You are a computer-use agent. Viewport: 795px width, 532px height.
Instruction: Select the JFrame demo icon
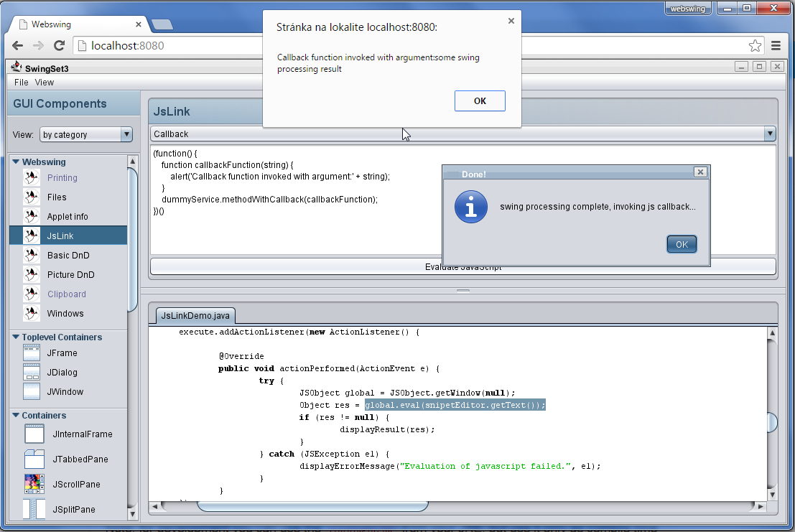[x=32, y=353]
